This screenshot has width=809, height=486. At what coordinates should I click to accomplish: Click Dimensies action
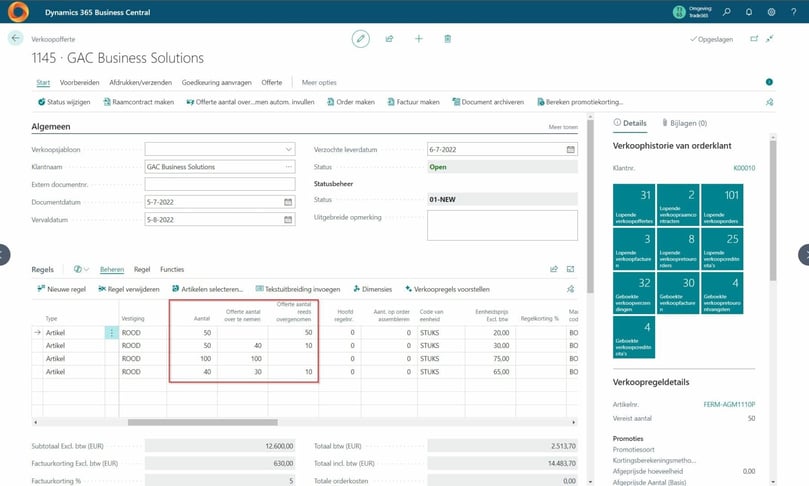tap(373, 289)
